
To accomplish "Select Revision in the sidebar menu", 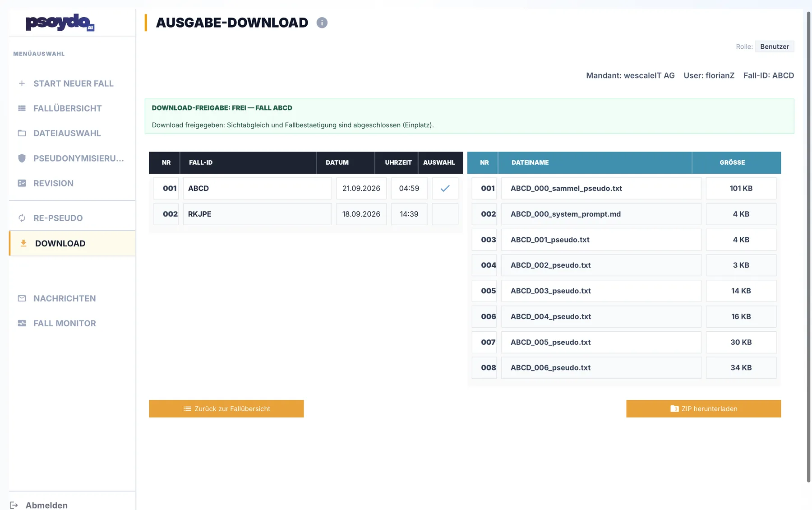I will point(72,183).
